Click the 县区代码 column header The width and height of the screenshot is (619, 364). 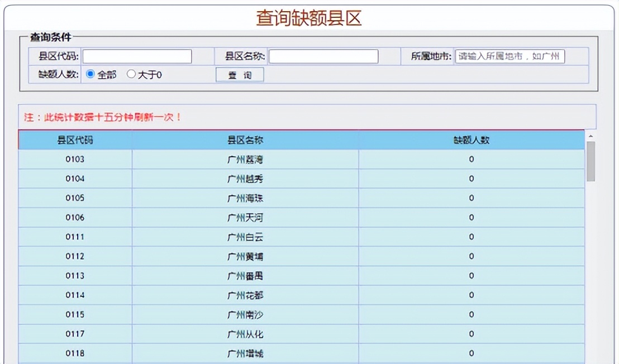click(x=75, y=140)
